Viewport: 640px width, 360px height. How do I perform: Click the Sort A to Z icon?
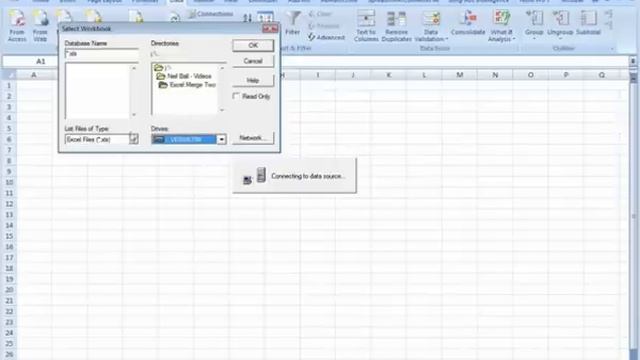(x=247, y=18)
